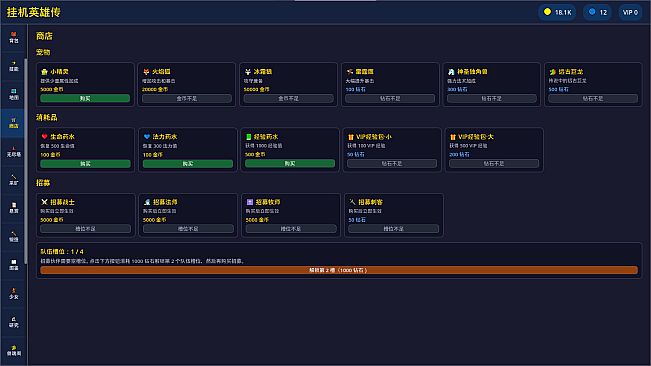Open the 无尽塔 sidebar icon

pyautogui.click(x=14, y=151)
